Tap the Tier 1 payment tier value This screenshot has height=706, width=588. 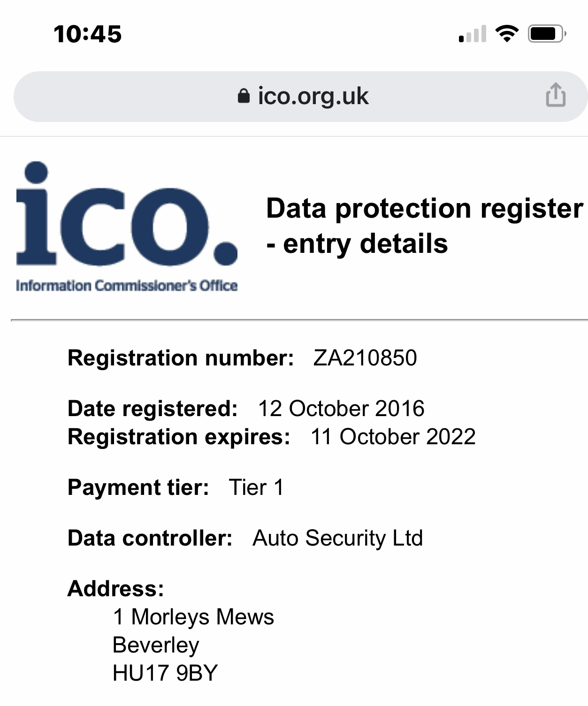point(256,487)
